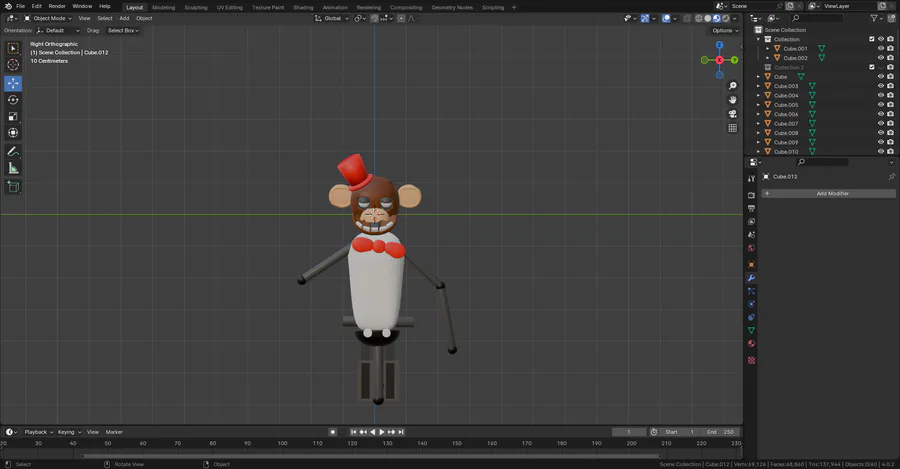
Task: Open the outliner filter dropdown
Action: (876, 18)
